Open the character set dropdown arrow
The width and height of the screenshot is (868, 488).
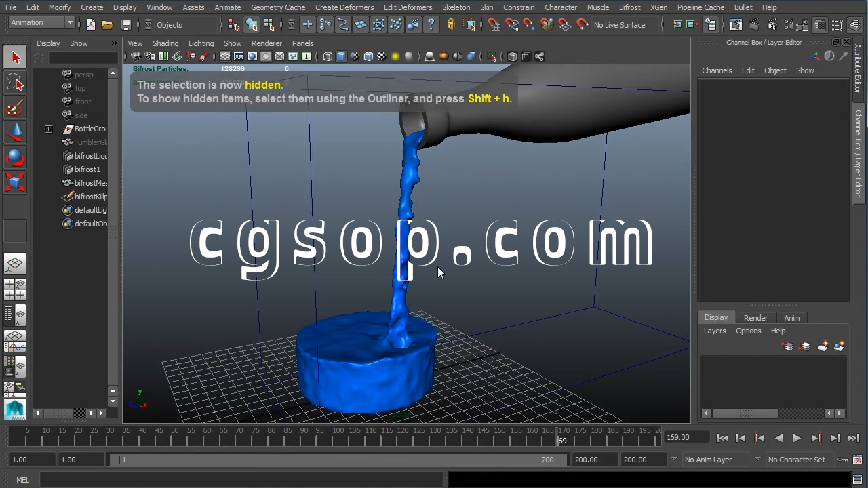[757, 459]
